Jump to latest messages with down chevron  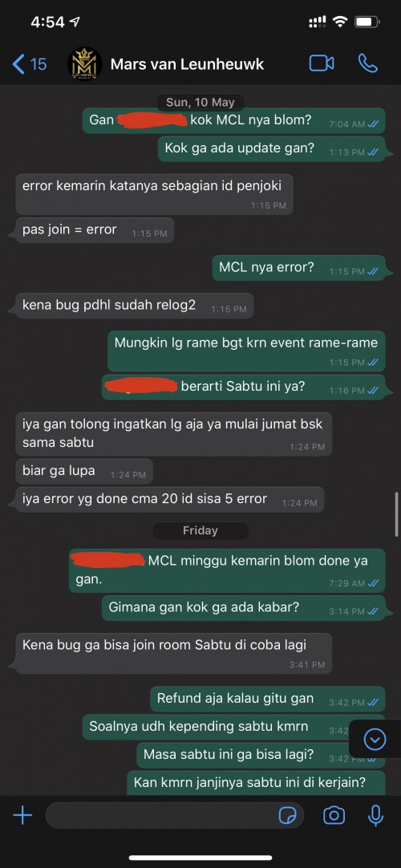(375, 739)
